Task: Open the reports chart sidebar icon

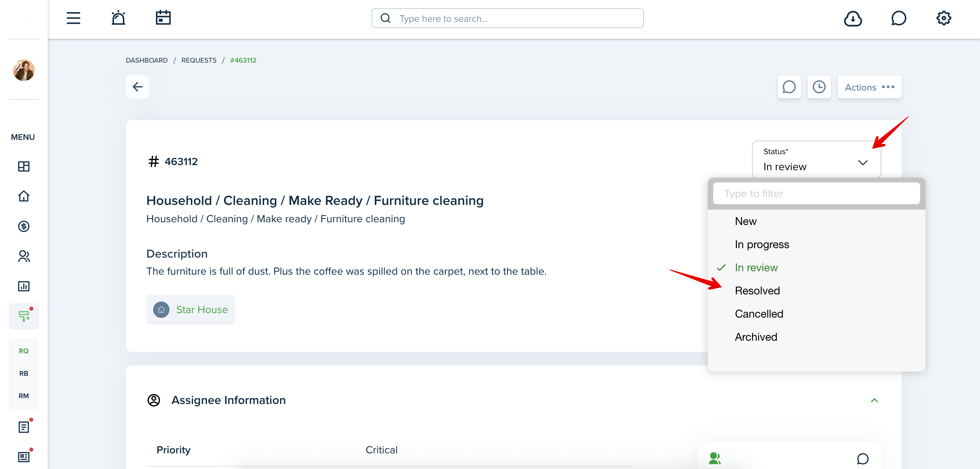Action: (x=23, y=286)
